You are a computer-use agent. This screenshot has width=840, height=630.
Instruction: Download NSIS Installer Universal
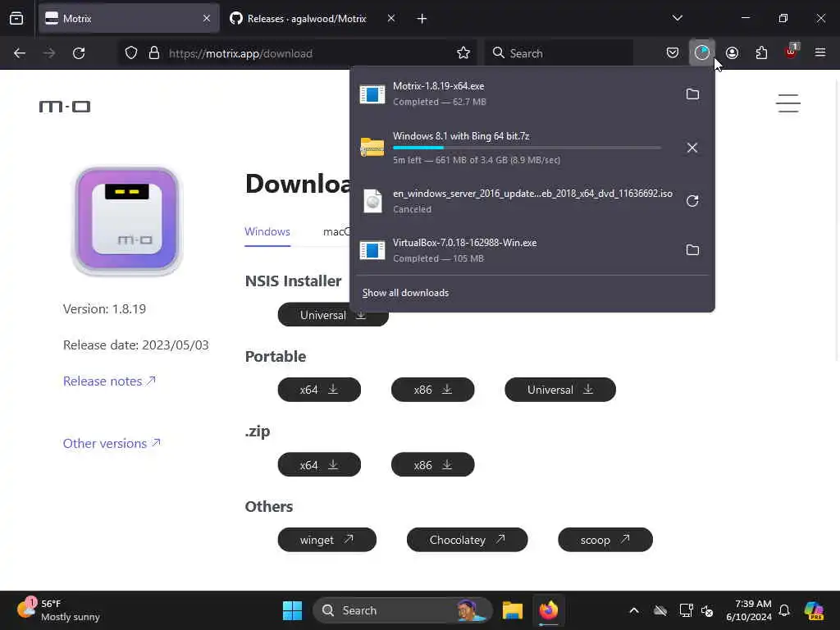pyautogui.click(x=333, y=316)
